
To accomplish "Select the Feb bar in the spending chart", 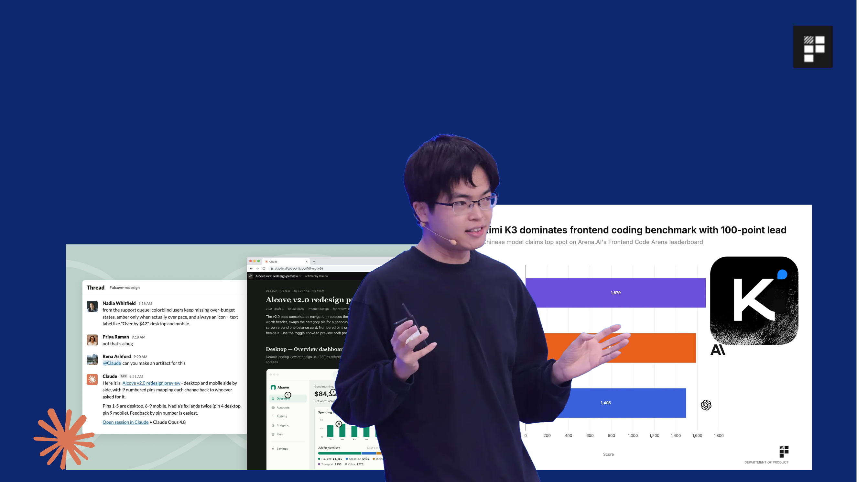I will tap(330, 431).
